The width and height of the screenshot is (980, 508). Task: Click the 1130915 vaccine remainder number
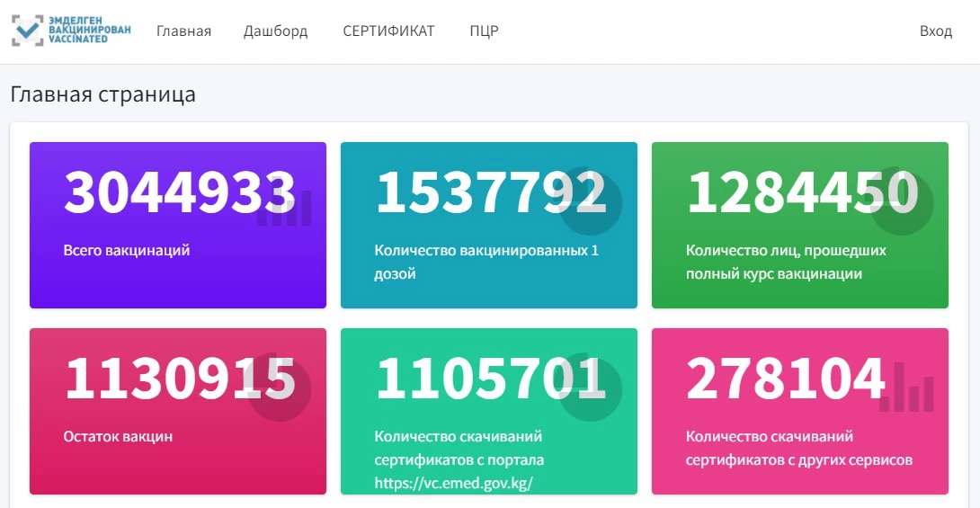click(x=179, y=379)
